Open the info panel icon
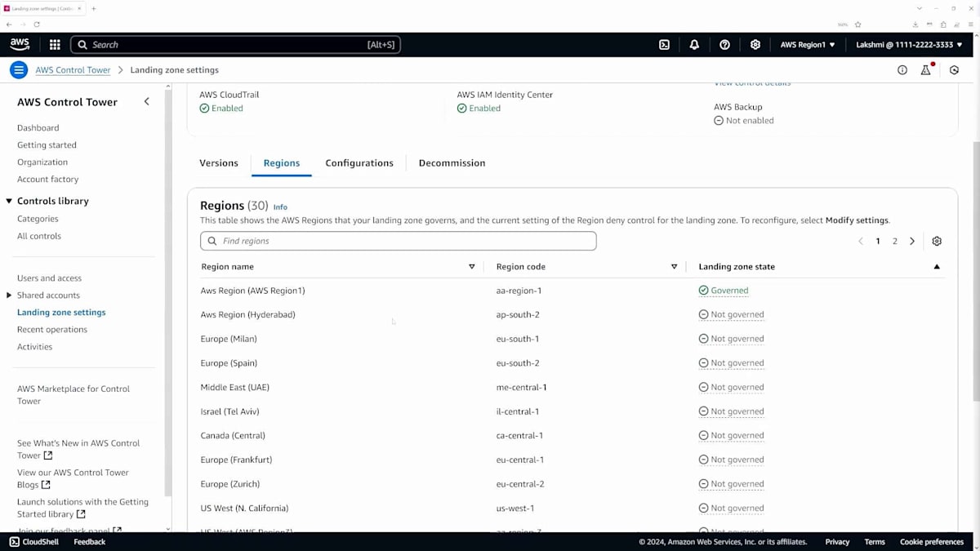980x551 pixels. [902, 70]
